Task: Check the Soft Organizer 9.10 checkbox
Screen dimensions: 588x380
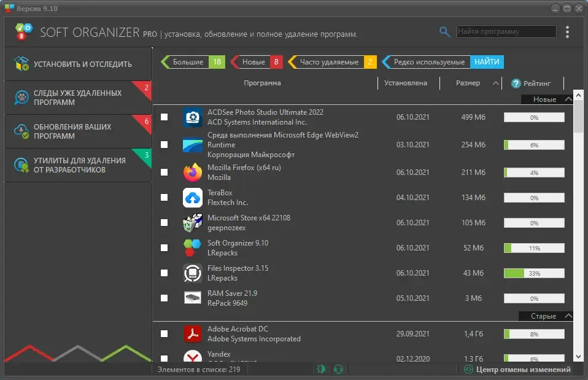Action: click(x=164, y=247)
